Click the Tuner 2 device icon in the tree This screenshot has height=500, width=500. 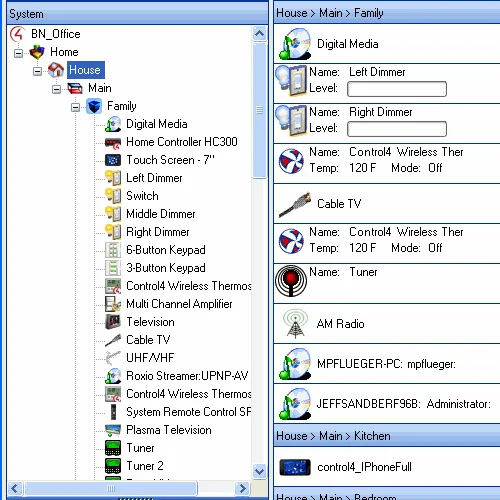coord(113,466)
